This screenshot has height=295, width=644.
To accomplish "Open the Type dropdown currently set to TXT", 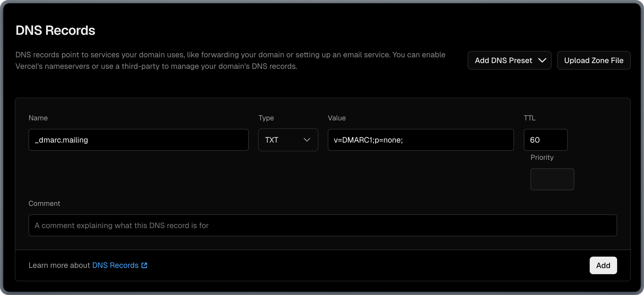I will click(288, 140).
